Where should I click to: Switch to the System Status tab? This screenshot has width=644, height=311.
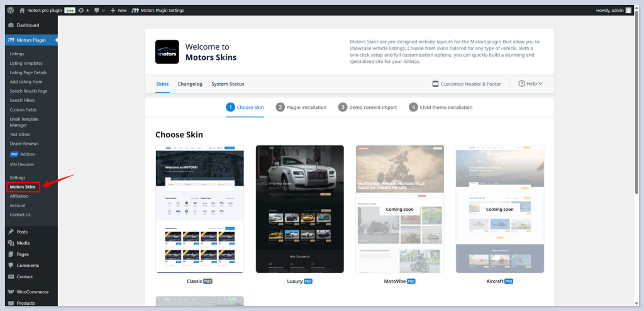pos(228,84)
